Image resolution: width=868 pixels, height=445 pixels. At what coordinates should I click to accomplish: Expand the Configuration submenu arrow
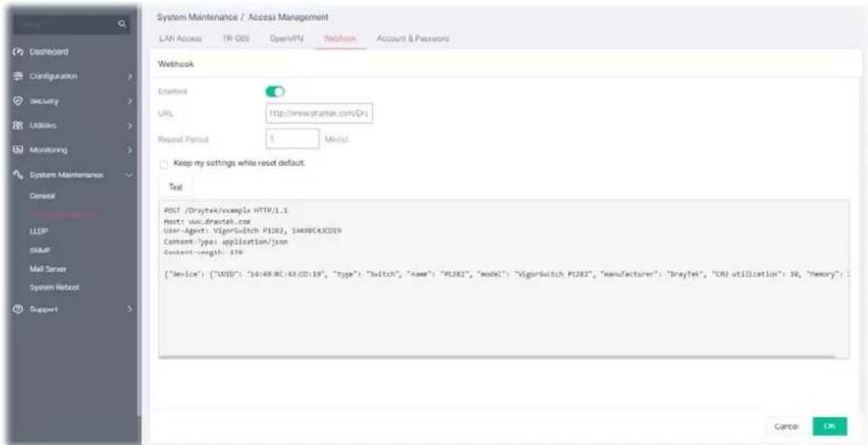point(129,76)
